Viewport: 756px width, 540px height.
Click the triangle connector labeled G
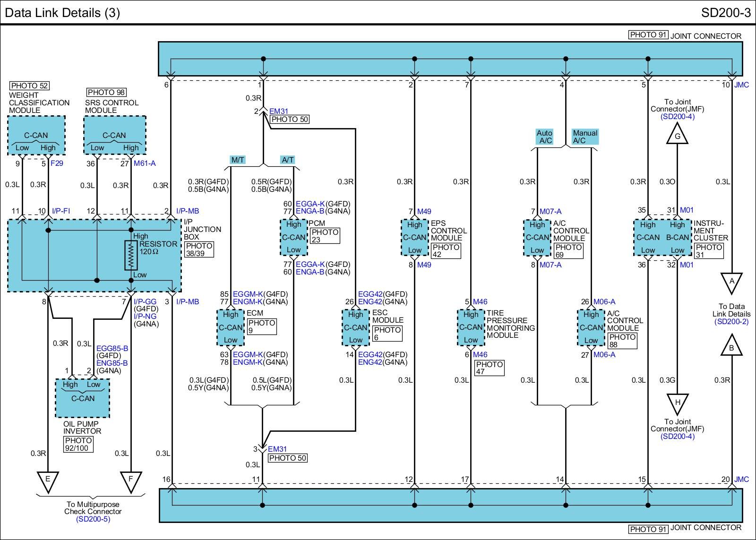[677, 135]
